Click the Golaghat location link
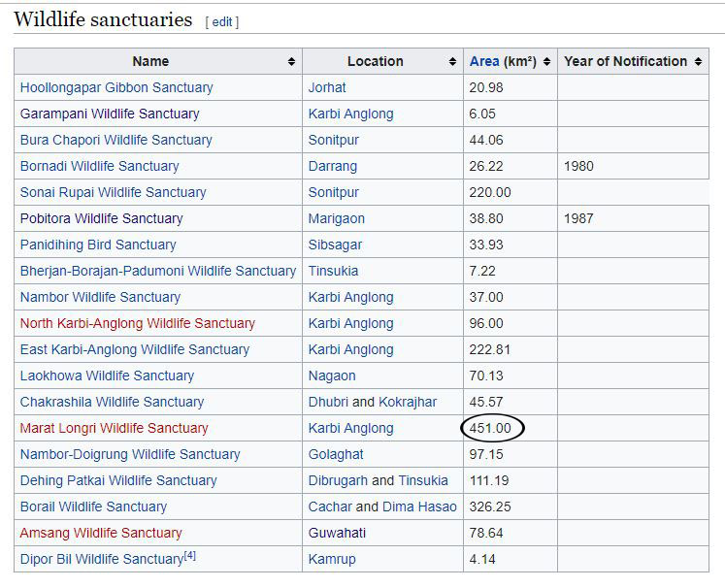 (x=336, y=454)
